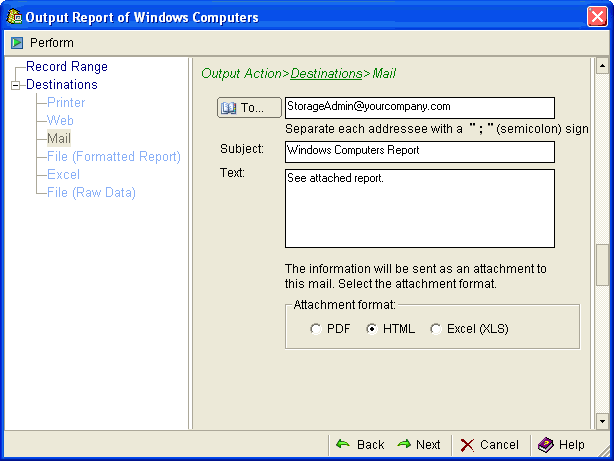Click the address book icon on To button
Viewport: 614px width, 461px height.
(x=228, y=108)
